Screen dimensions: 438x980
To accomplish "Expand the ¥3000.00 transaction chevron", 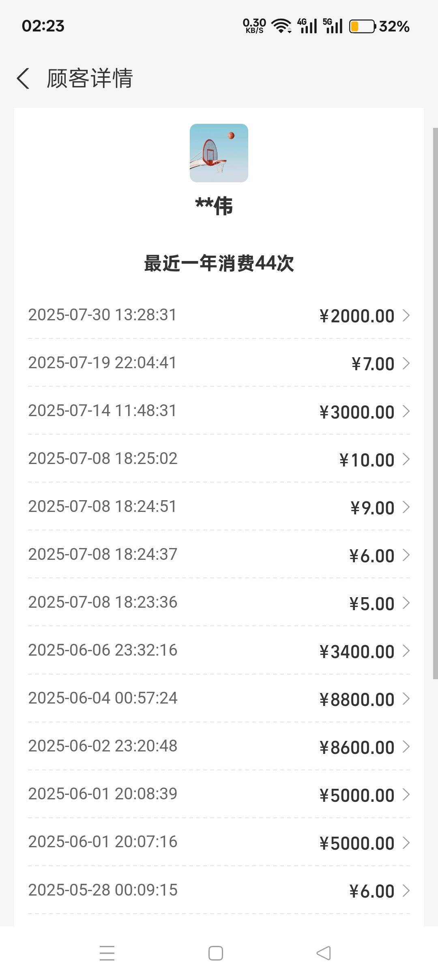I will 406,411.
